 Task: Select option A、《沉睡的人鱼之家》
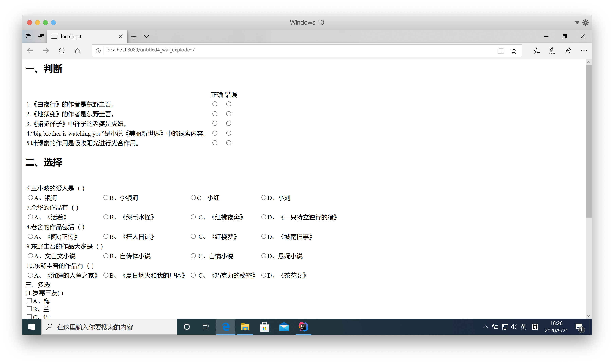[x=30, y=275]
